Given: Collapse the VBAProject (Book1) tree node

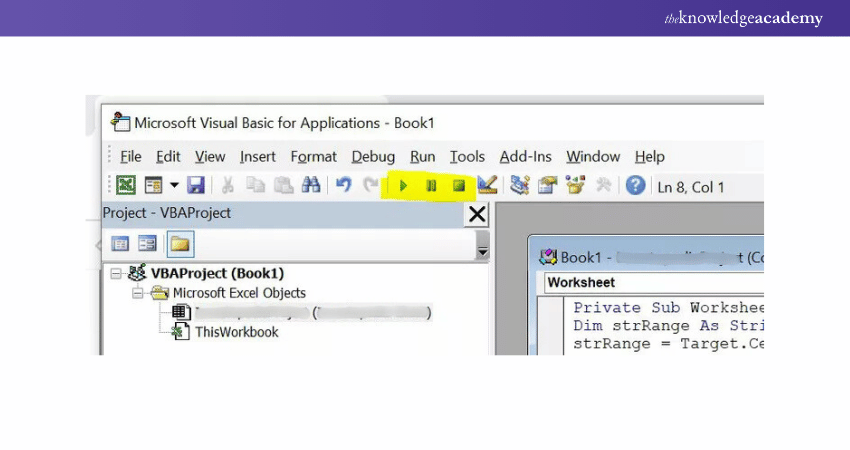Looking at the screenshot, I should coord(116,273).
